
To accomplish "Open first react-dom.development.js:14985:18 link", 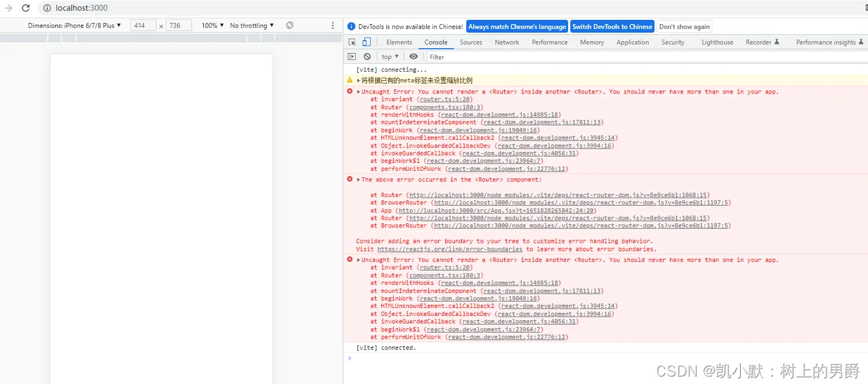I will point(499,115).
